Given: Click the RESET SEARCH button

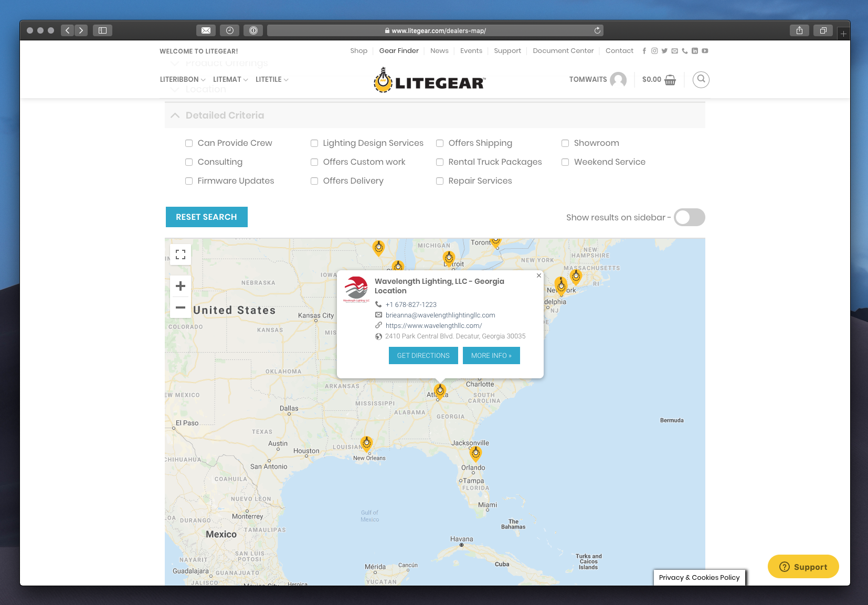Looking at the screenshot, I should [207, 217].
